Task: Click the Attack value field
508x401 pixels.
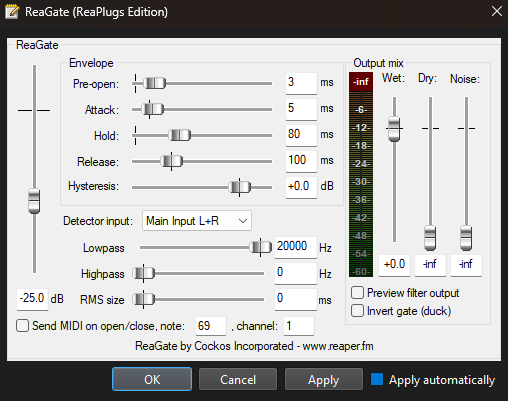Action: coord(301,109)
